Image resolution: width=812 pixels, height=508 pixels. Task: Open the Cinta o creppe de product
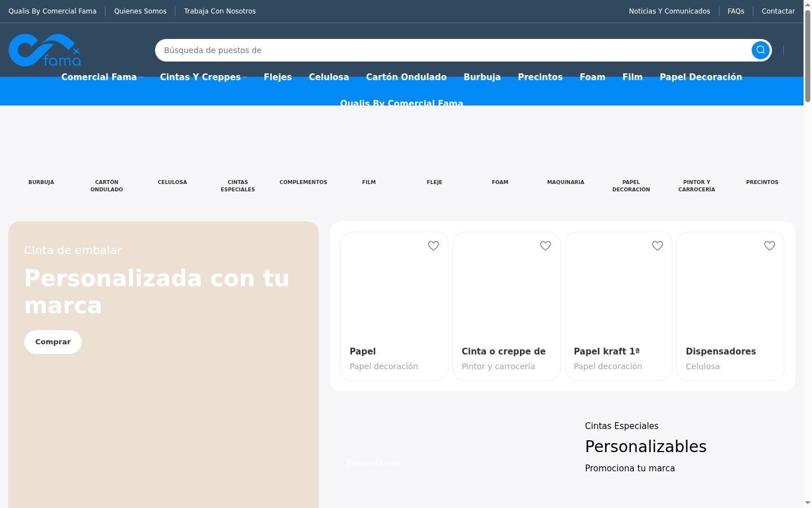pyautogui.click(x=504, y=351)
